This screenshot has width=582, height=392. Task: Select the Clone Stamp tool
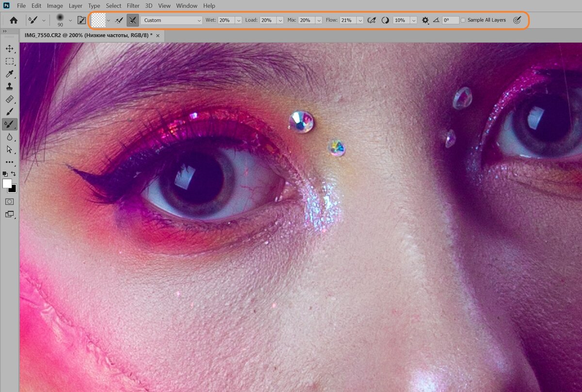[9, 86]
